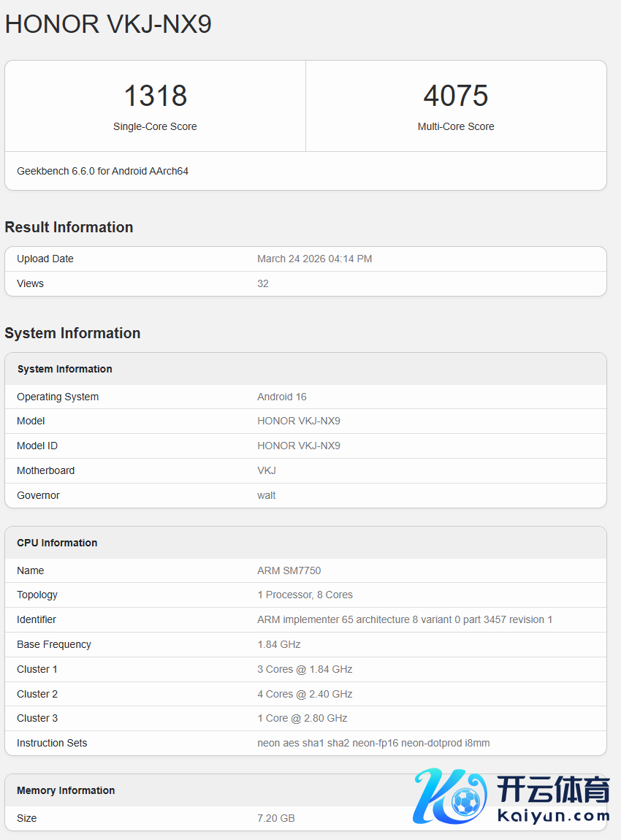Click the CPU Information table header
Image resolution: width=621 pixels, height=840 pixels.
tap(57, 543)
